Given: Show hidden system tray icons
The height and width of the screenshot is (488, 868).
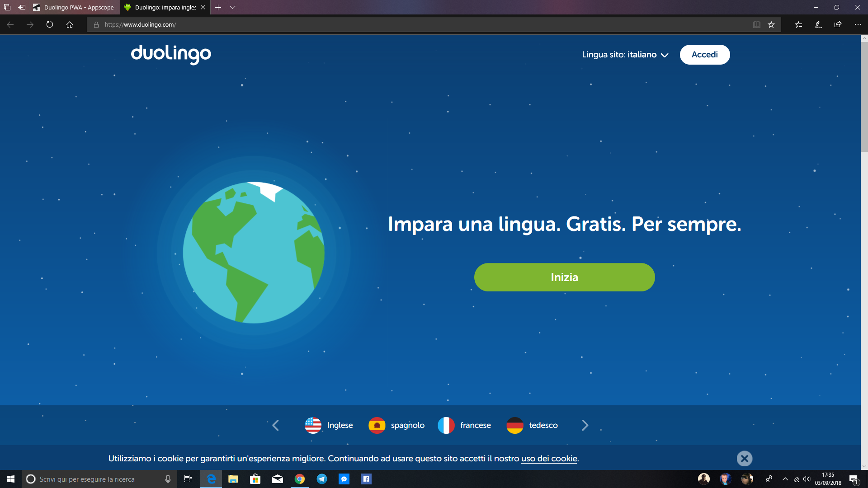Looking at the screenshot, I should tap(785, 479).
